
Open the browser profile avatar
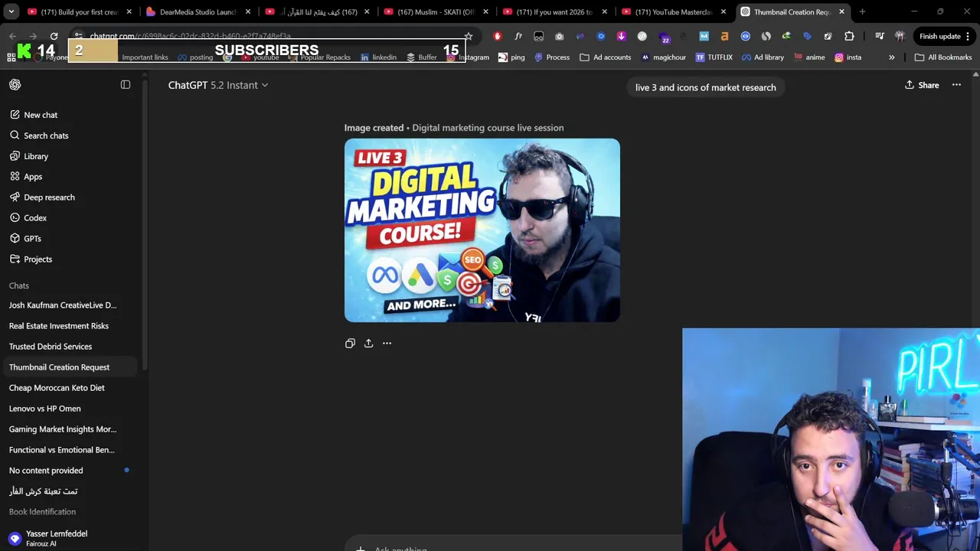(900, 36)
